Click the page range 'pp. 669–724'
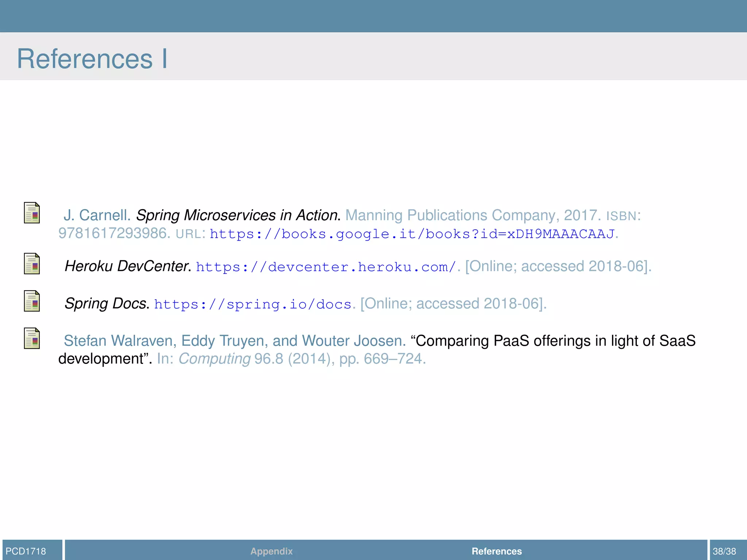Image resolution: width=747 pixels, height=560 pixels. [381, 359]
